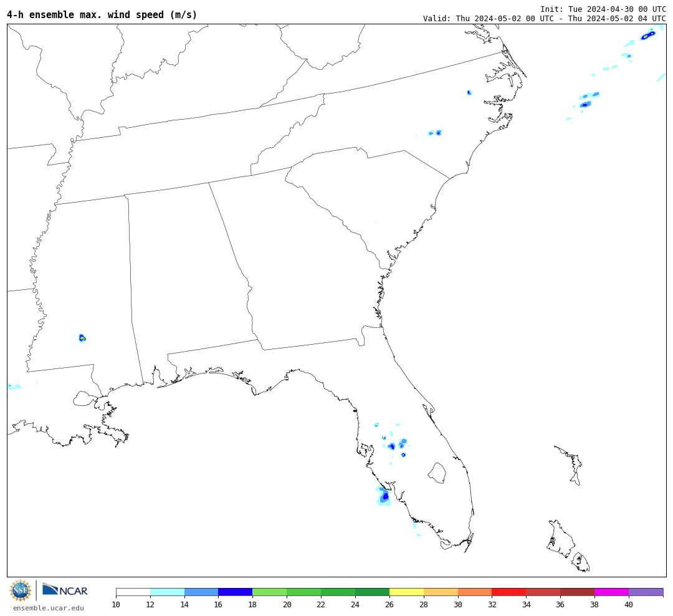Click the NCAR logo
This screenshot has height=616, width=673.
click(65, 590)
